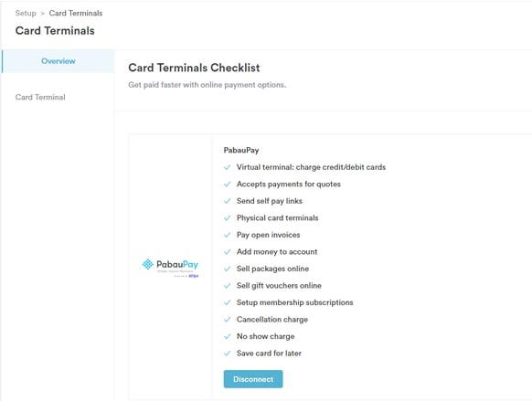
Task: Click checkmark next to Sell gift vouchers online
Action: [228, 286]
